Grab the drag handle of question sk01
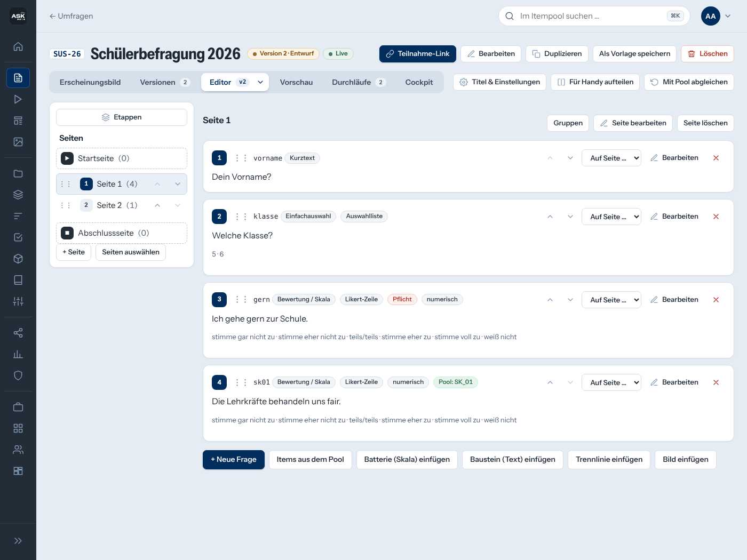 coord(241,382)
